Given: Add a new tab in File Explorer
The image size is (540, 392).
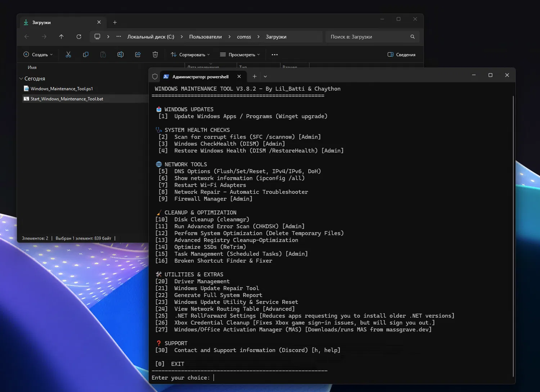Looking at the screenshot, I should coord(115,22).
